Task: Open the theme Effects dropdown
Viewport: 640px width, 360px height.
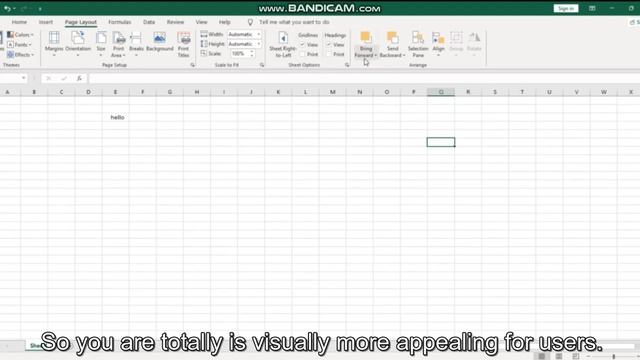Action: (20, 54)
